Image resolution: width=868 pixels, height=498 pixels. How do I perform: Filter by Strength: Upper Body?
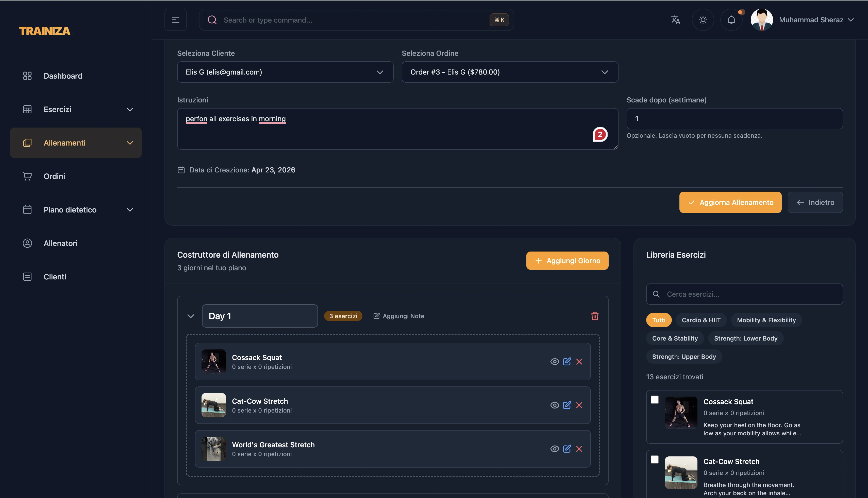(684, 357)
